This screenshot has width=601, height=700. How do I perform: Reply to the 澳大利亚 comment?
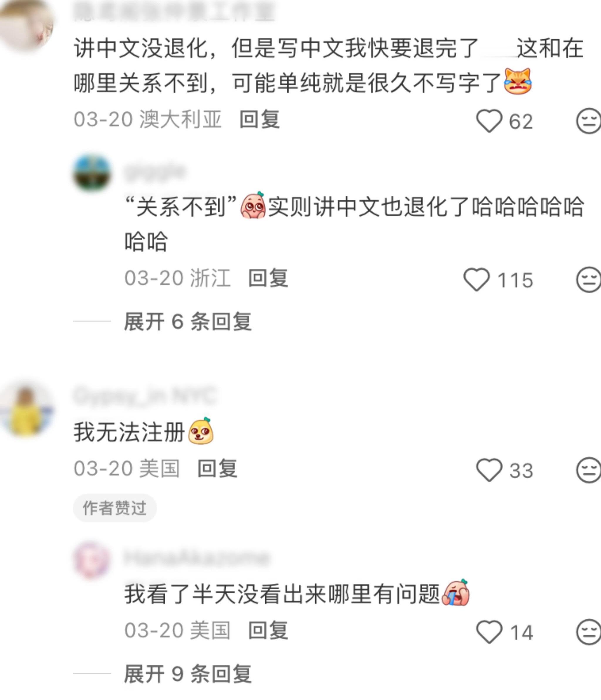260,119
